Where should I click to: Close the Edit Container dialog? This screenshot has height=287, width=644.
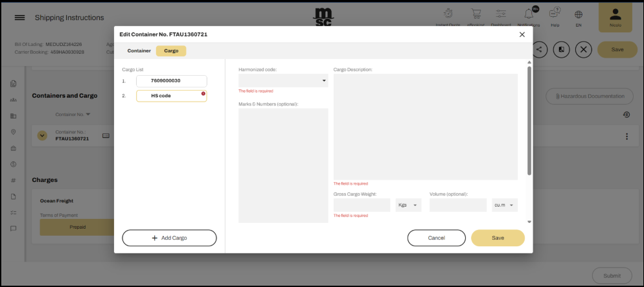522,34
